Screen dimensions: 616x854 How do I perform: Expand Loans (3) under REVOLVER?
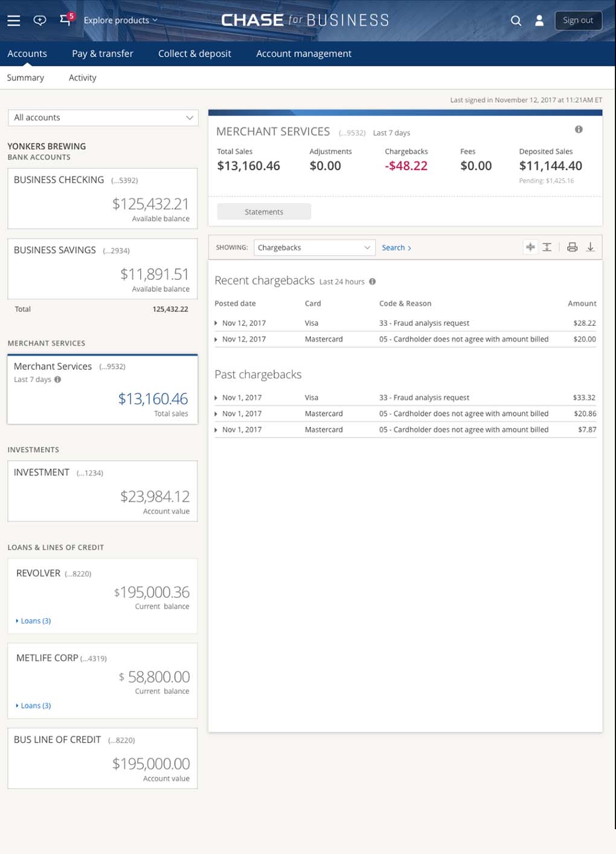(34, 621)
